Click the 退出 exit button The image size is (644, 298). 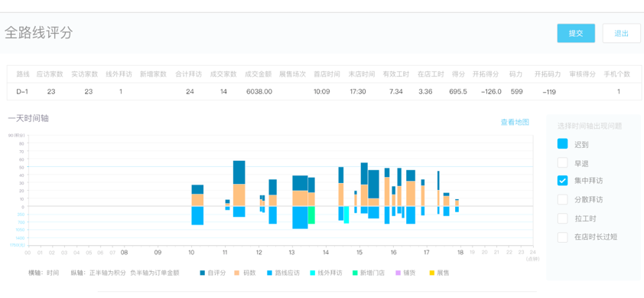coord(621,34)
